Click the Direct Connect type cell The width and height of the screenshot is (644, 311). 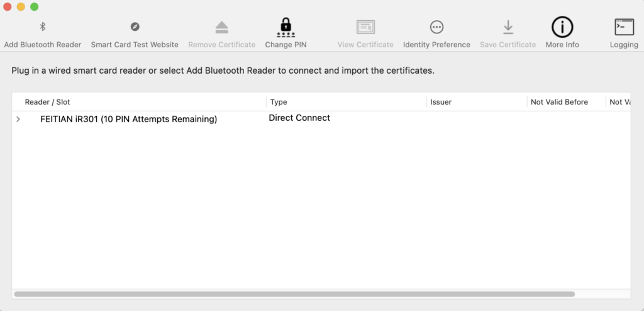coord(299,118)
